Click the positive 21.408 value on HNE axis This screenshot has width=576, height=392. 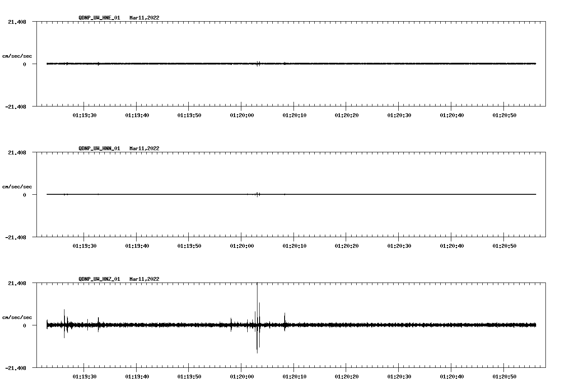(x=17, y=22)
